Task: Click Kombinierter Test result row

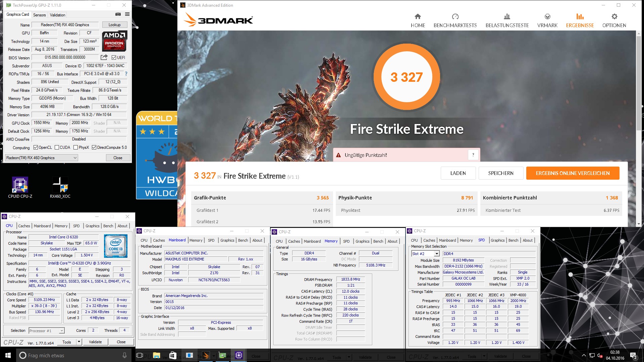Action: pos(551,210)
